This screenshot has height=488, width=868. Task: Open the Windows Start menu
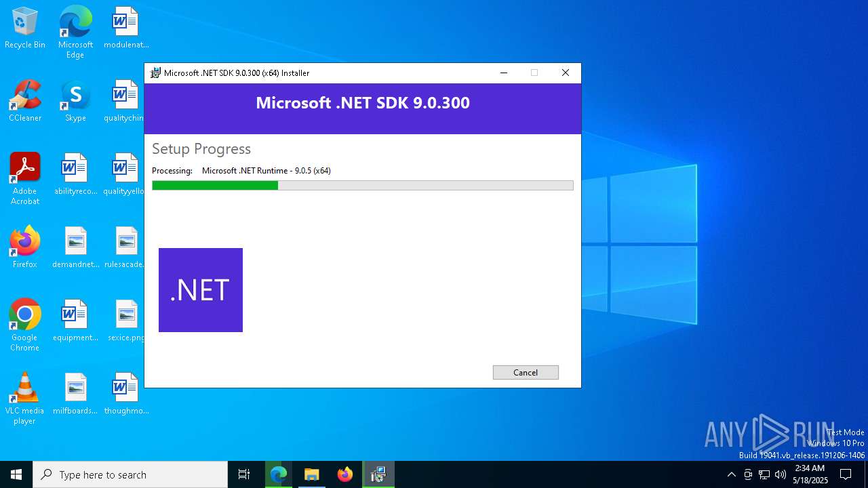[x=16, y=474]
